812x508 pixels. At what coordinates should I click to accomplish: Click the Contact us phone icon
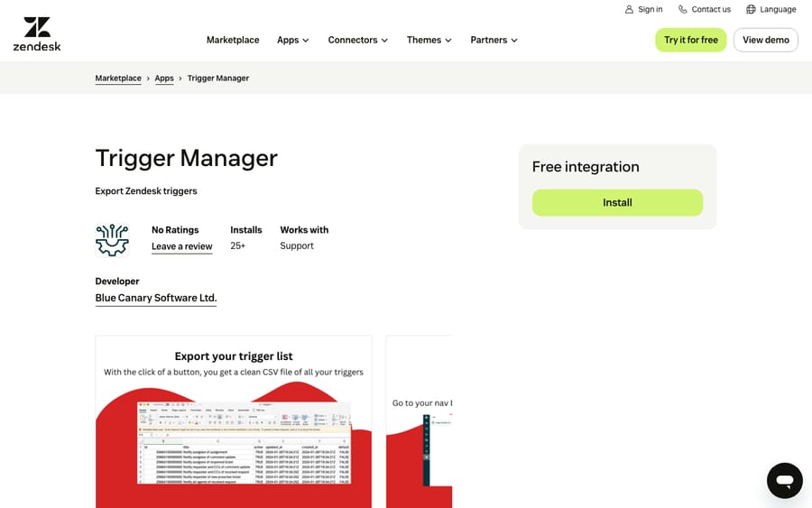[683, 9]
